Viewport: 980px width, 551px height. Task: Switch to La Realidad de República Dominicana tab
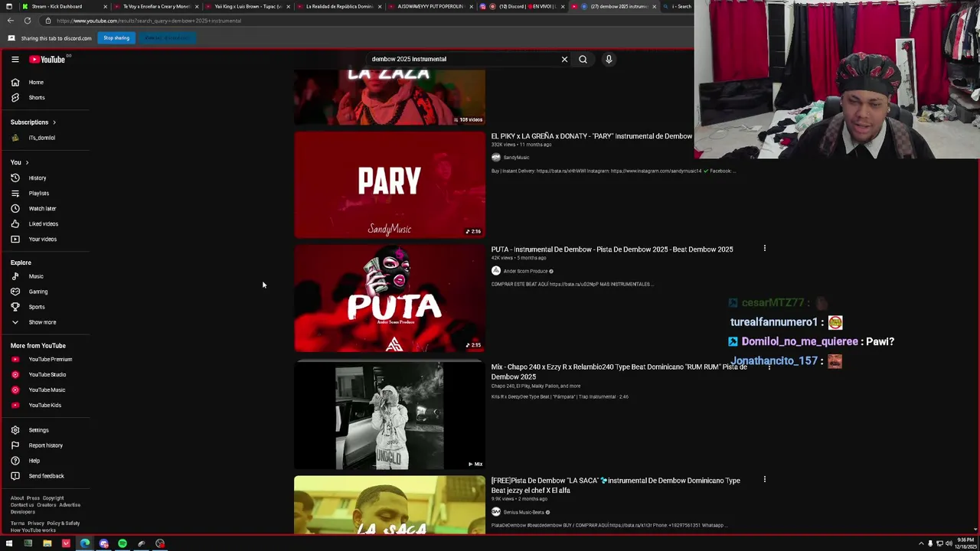pos(340,6)
